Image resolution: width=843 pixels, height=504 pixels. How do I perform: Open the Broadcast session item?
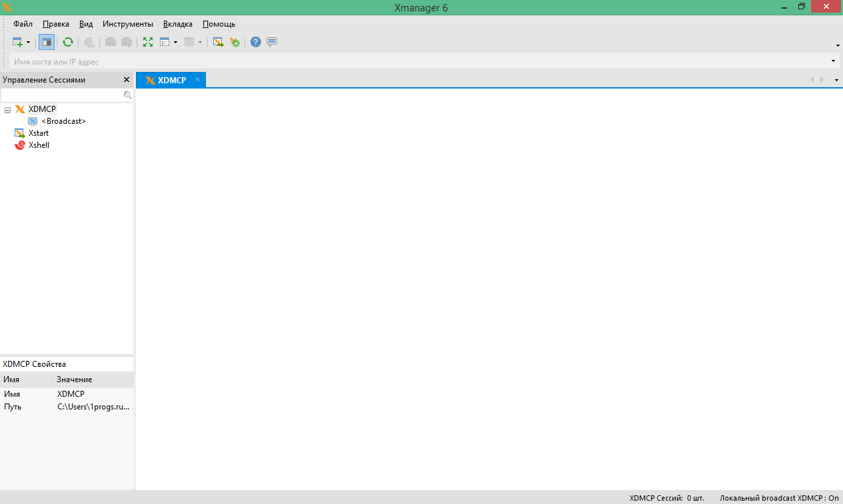click(x=64, y=121)
